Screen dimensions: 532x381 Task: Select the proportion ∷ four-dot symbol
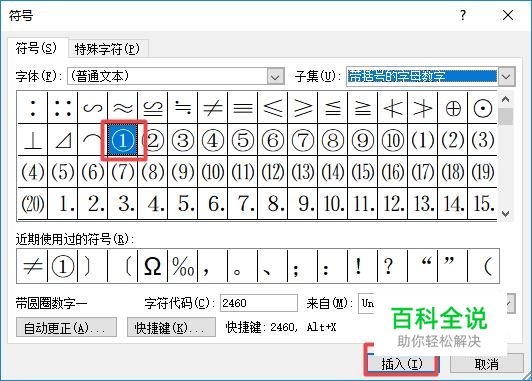tap(62, 108)
